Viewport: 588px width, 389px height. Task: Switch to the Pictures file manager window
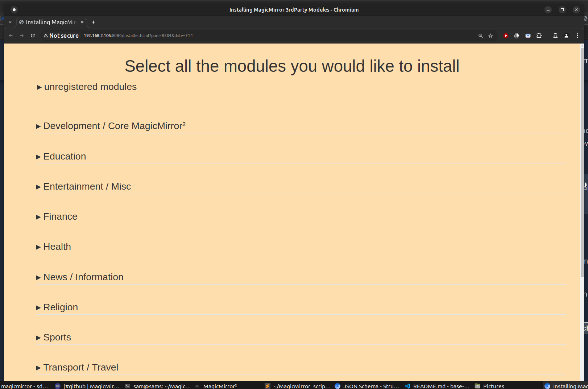(x=490, y=386)
